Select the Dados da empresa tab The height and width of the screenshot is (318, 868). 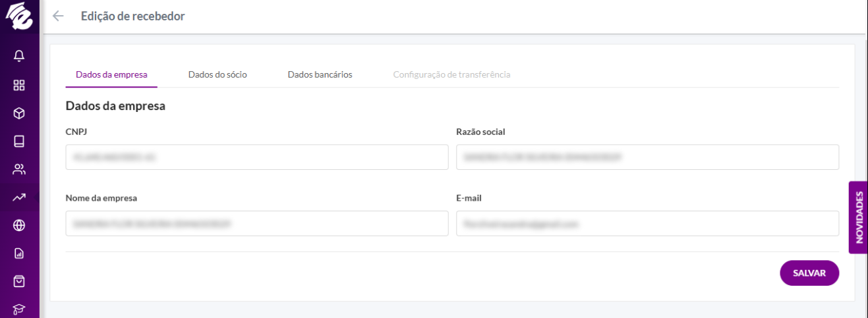click(x=111, y=74)
